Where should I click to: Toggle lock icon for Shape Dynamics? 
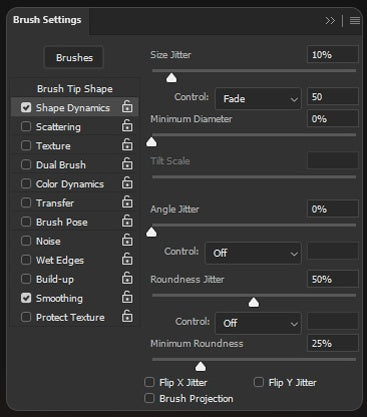(127, 107)
